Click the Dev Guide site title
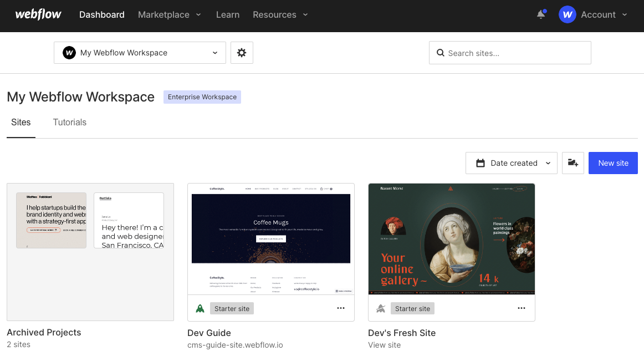This screenshot has width=644, height=356. (209, 333)
